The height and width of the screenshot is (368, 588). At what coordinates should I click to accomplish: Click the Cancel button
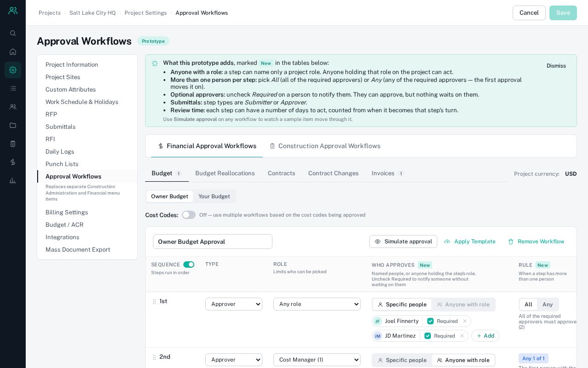click(x=529, y=13)
